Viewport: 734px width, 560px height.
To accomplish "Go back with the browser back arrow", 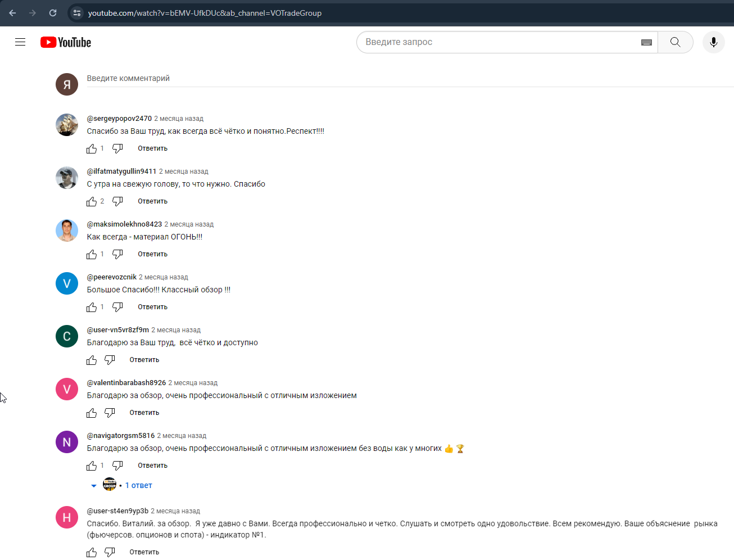I will [x=12, y=13].
